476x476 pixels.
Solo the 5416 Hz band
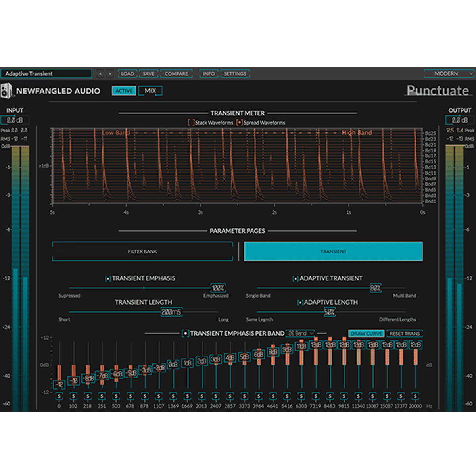(x=288, y=396)
